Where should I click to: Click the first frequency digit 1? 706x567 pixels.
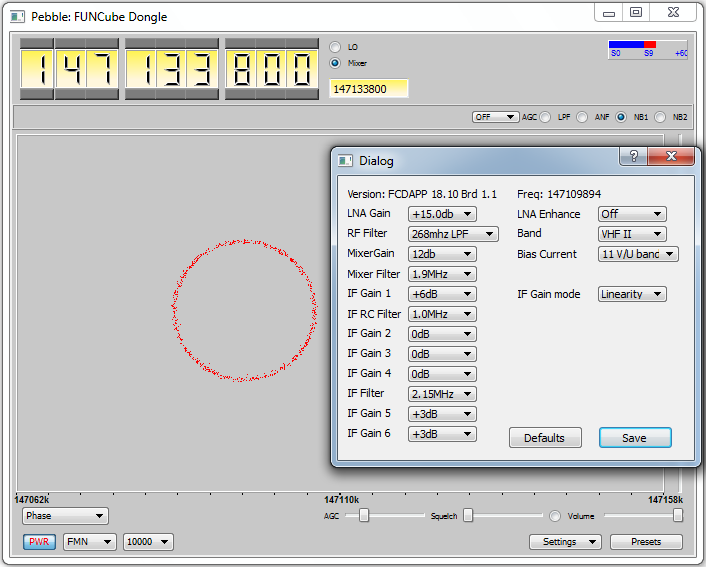[37, 68]
